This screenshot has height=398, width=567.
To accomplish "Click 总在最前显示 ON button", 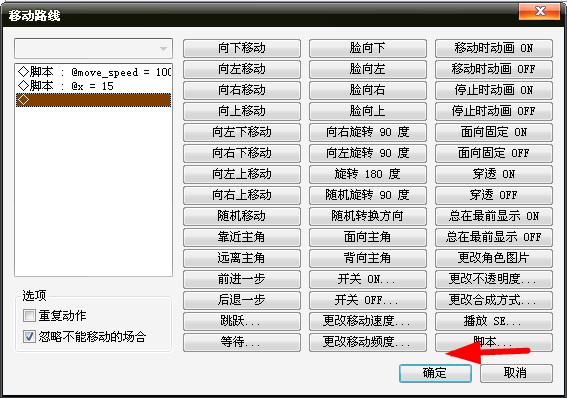I will click(494, 216).
